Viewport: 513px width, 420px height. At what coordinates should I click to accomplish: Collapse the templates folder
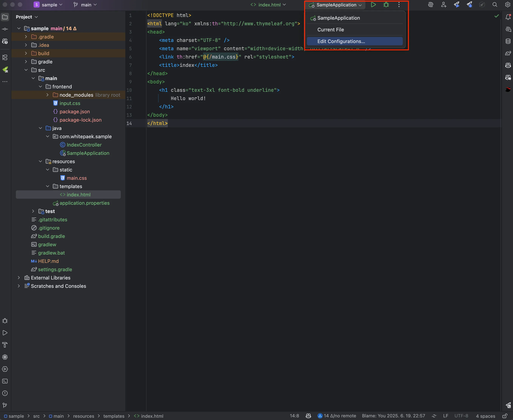(47, 186)
